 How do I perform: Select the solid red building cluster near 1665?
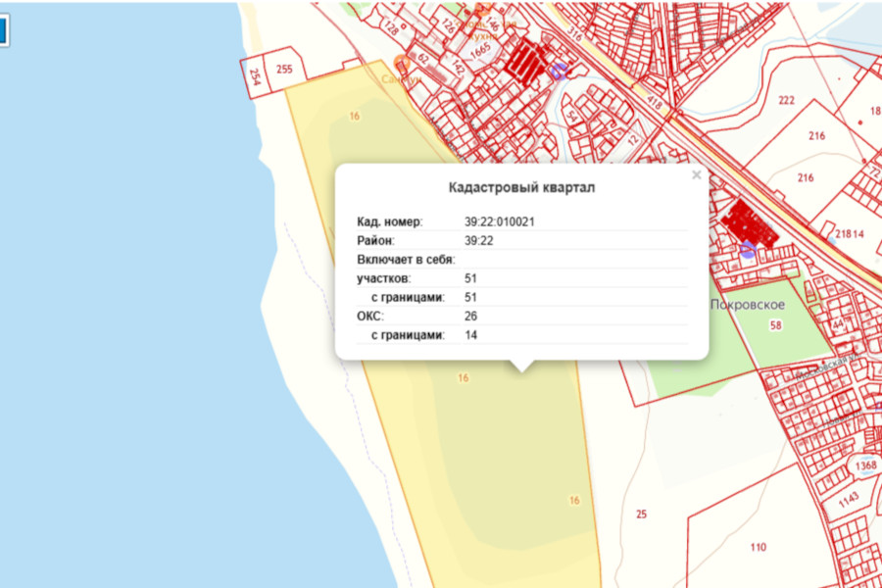pos(527,62)
